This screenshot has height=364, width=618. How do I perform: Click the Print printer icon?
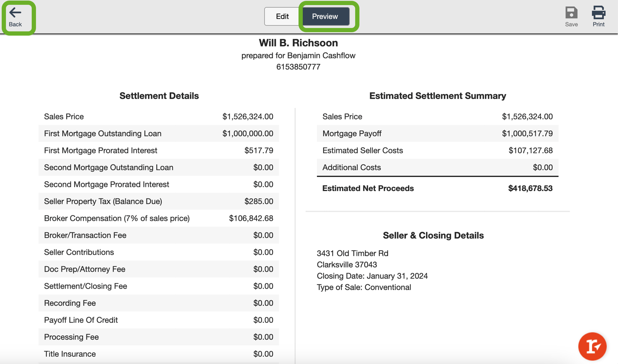click(x=598, y=13)
